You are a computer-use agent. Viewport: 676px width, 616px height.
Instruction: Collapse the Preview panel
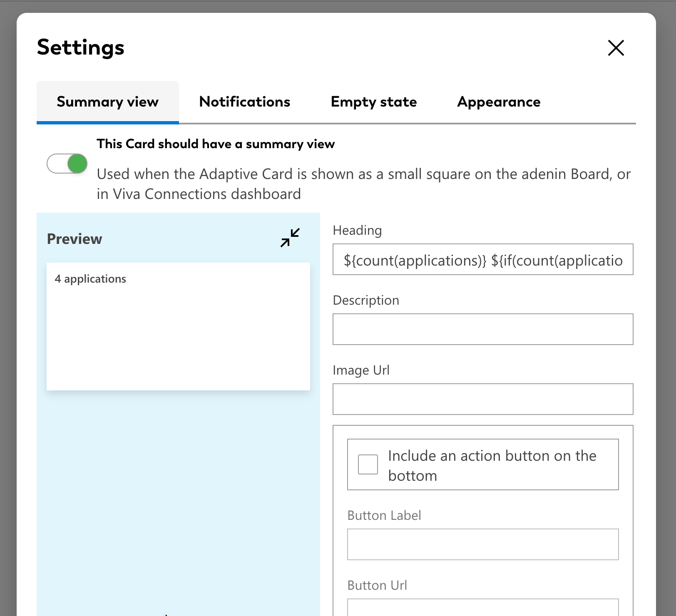(290, 238)
